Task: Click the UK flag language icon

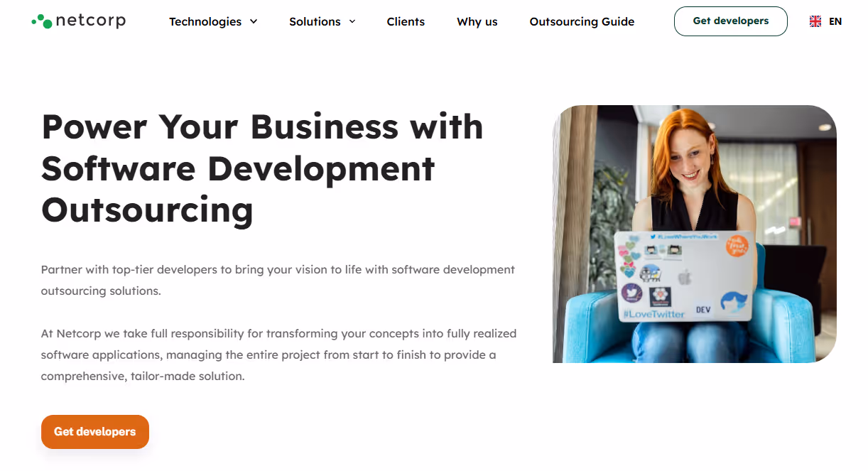Action: [x=815, y=21]
